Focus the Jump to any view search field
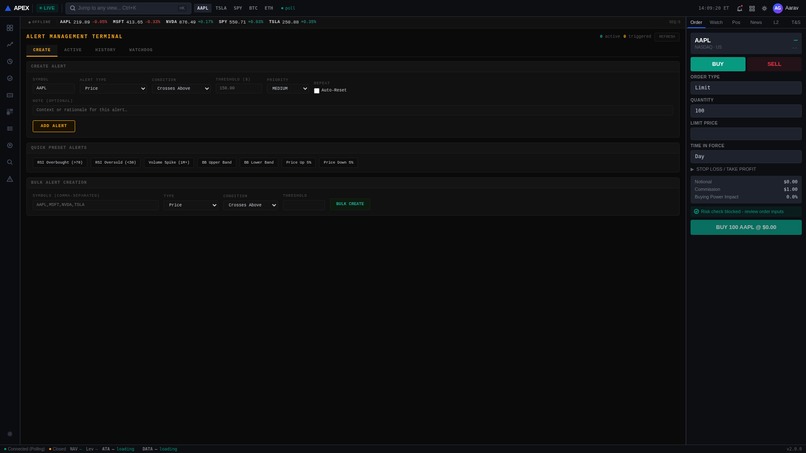 point(129,8)
